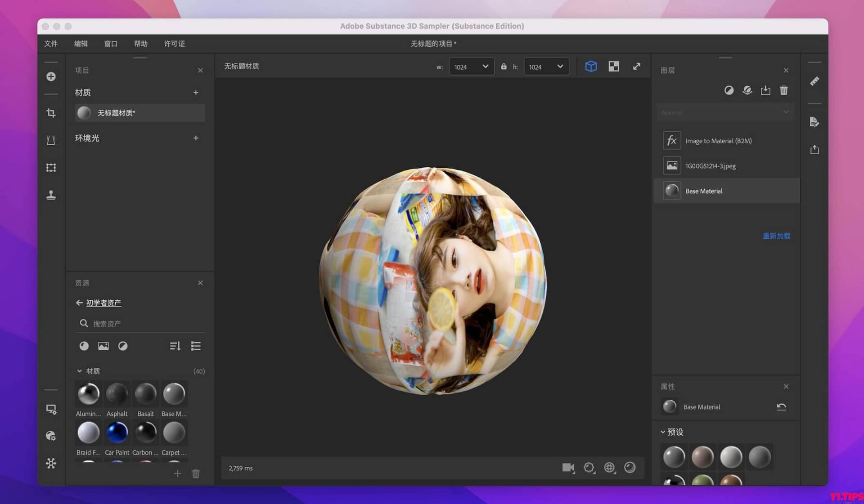Click the 重新加载 reload link
Viewport: 864px width, 504px height.
[776, 236]
